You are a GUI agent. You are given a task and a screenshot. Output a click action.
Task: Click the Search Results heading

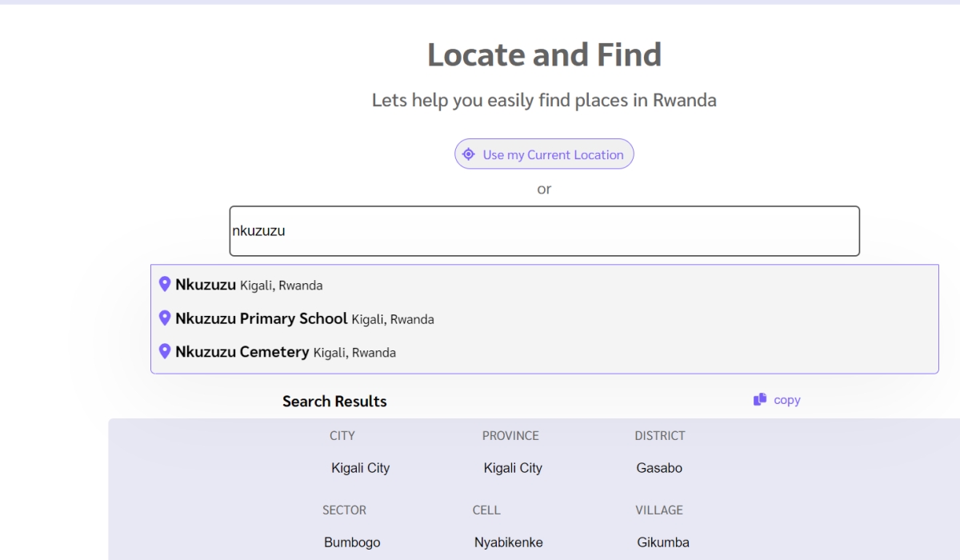(x=334, y=402)
